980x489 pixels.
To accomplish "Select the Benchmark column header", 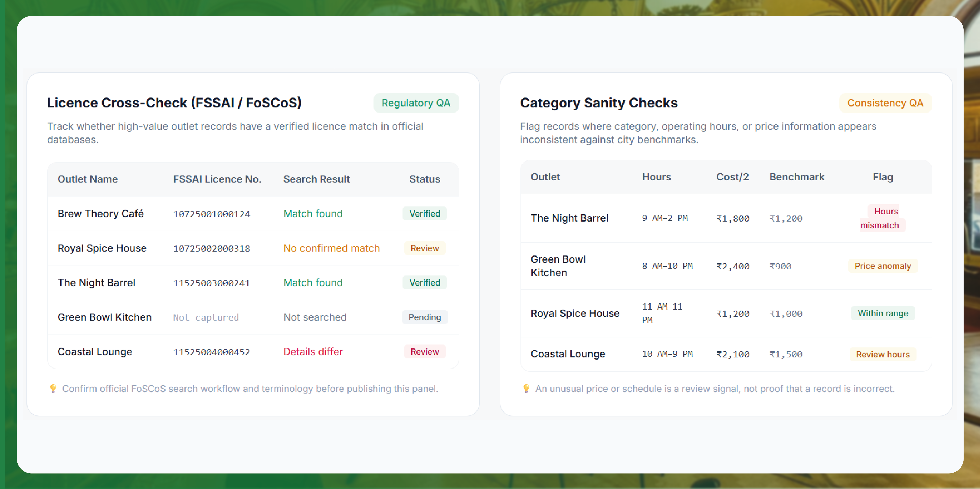I will (x=797, y=177).
